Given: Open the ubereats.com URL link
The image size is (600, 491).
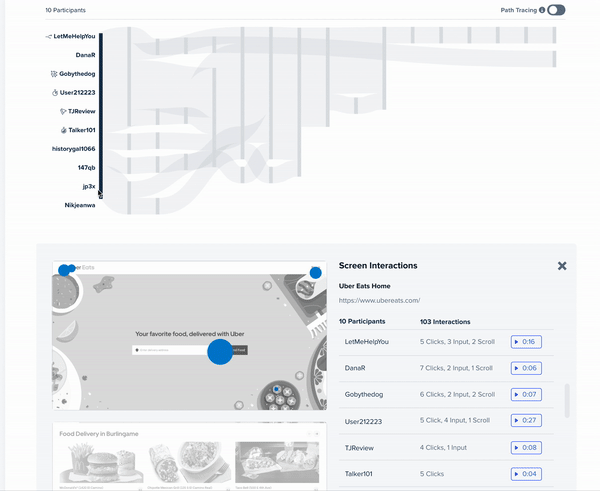Looking at the screenshot, I should click(x=379, y=300).
